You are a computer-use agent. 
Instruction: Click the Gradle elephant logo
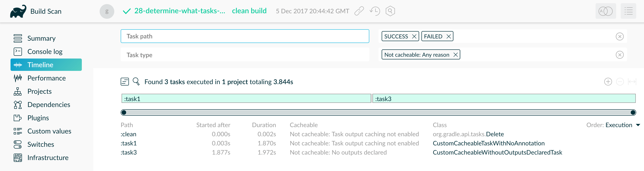coord(18,11)
